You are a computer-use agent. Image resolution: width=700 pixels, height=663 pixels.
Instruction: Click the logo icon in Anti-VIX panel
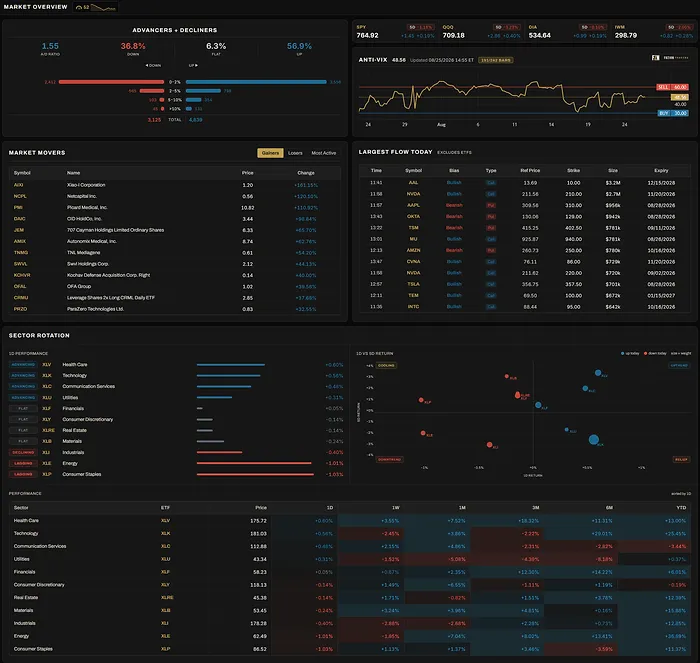[655, 58]
